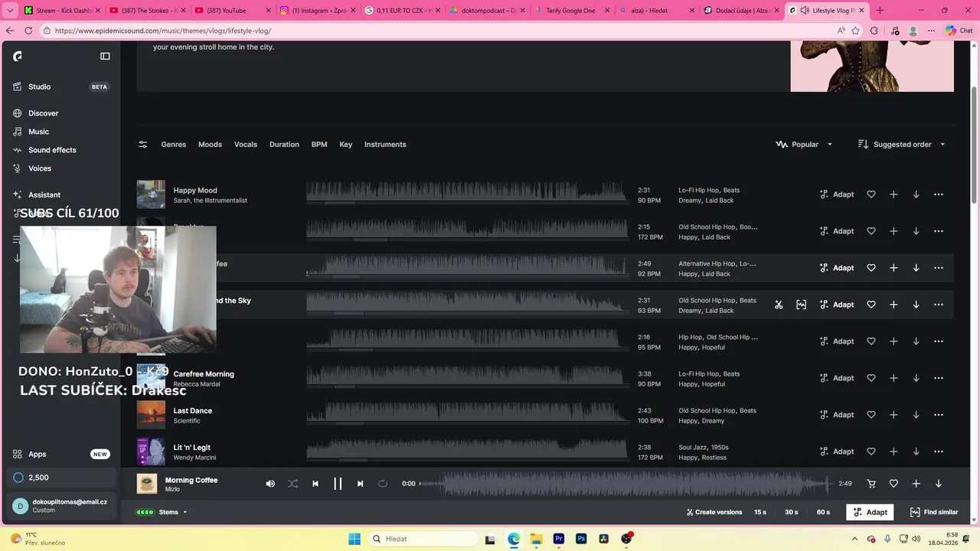Go to the previous track
The image size is (980, 551).
[x=315, y=484]
